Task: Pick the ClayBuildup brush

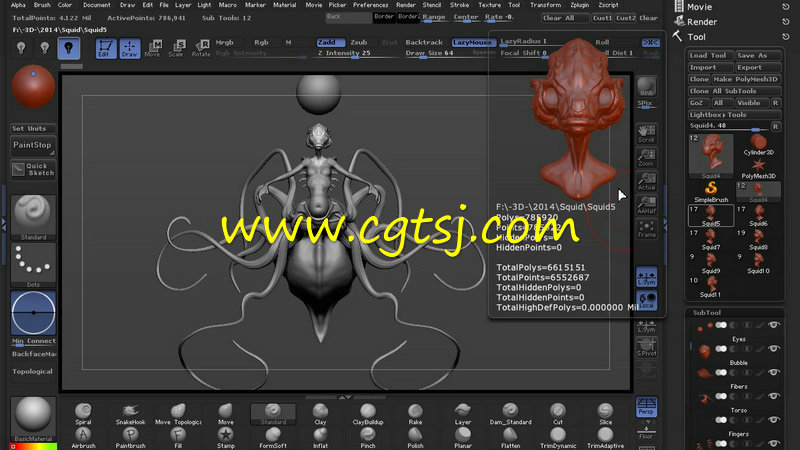Action: point(368,414)
